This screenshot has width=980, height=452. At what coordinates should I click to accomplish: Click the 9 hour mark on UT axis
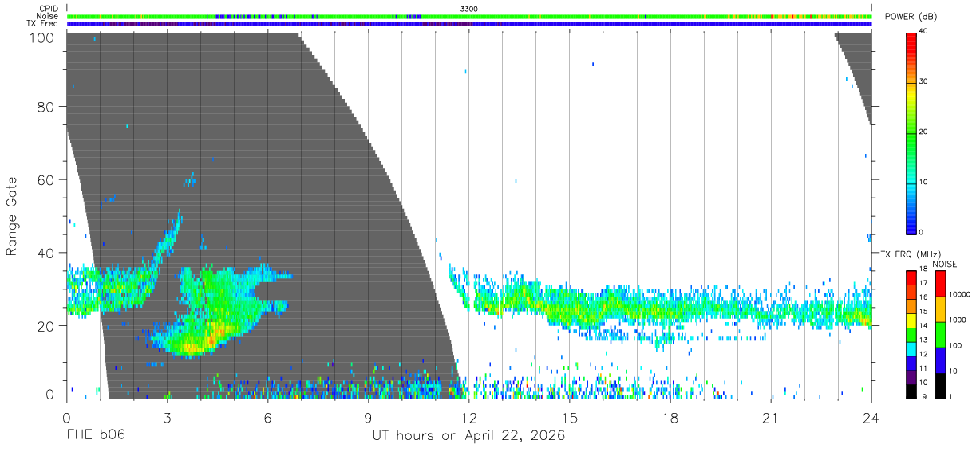tap(368, 418)
